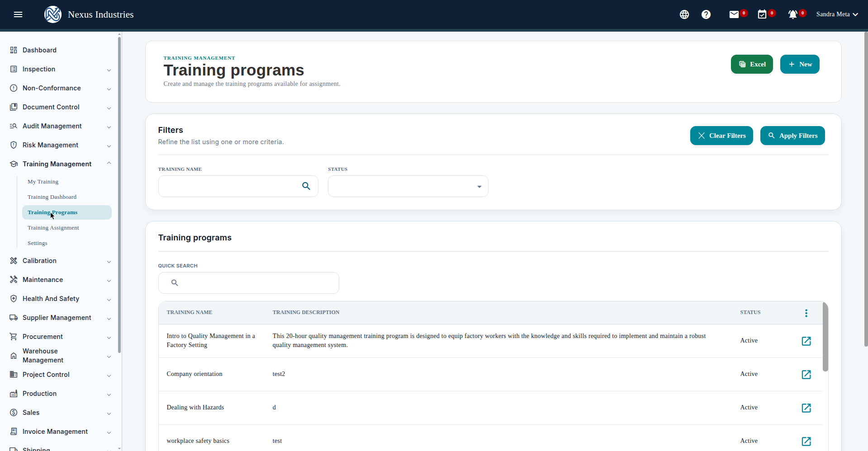Open workplace safety basics row link icon
Screen dimensions: 868x451
(x=806, y=442)
